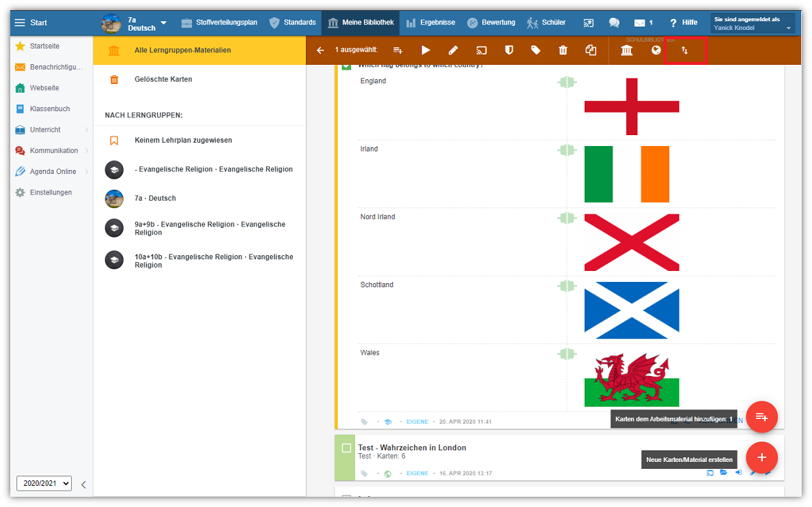Open the Bewertung tab
The width and height of the screenshot is (812, 507).
coord(491,23)
